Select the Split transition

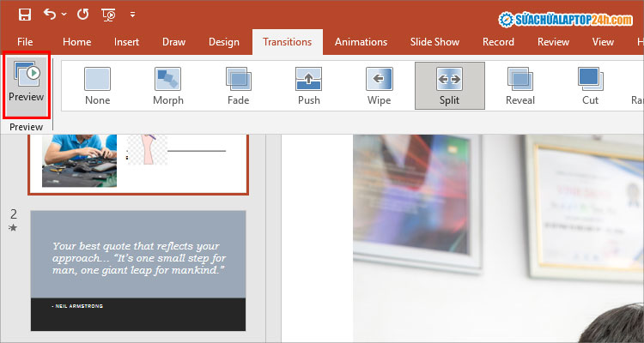tap(449, 86)
